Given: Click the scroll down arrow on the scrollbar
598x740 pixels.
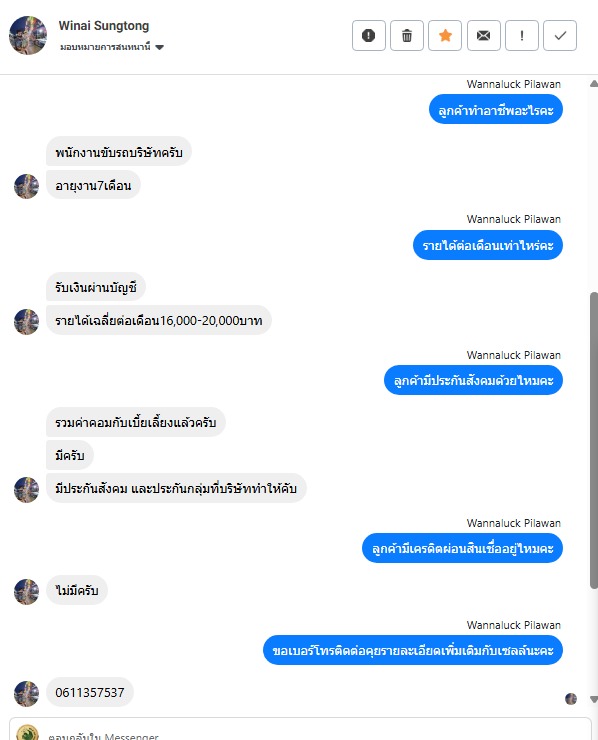Looking at the screenshot, I should pos(594,699).
